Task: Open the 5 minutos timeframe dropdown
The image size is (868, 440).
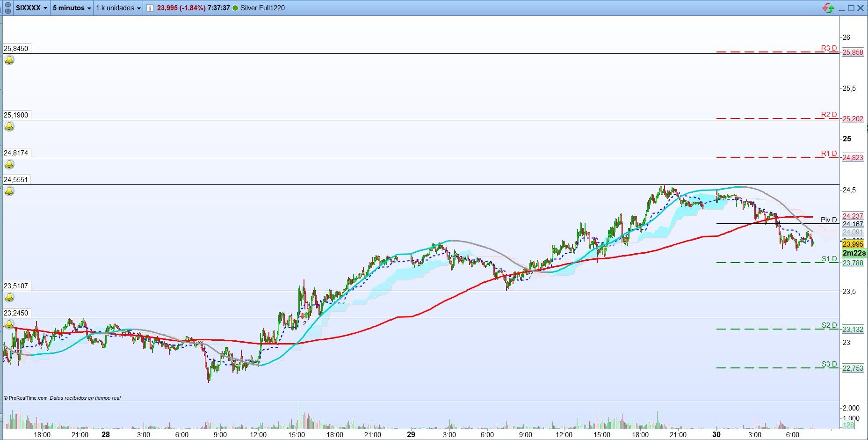Action: 72,8
